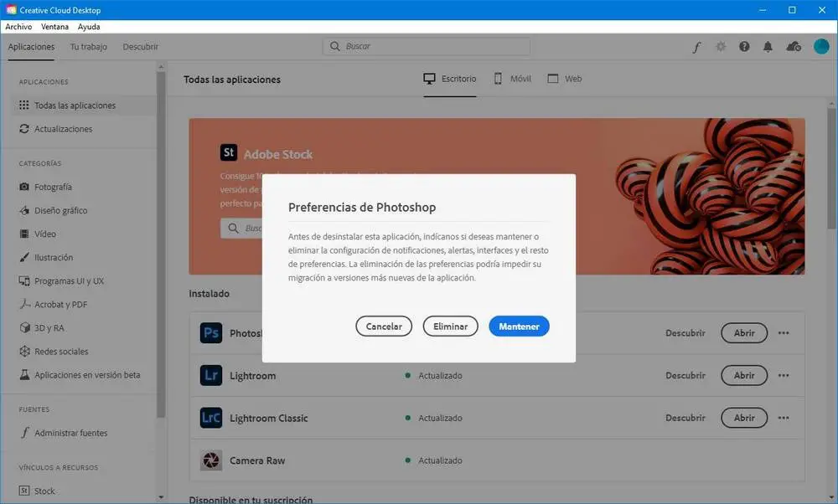Viewport: 838px width, 504px height.
Task: Click the Lightroom Lr app icon
Action: pyautogui.click(x=211, y=375)
